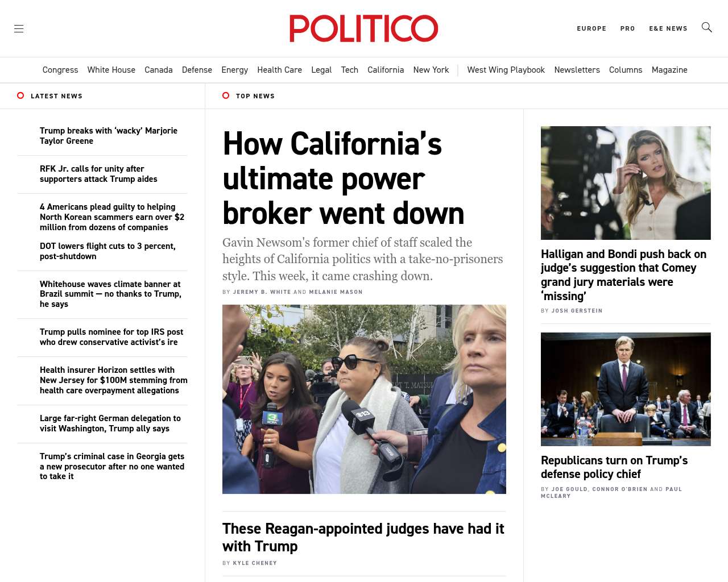Click the search magnifier icon
Screen dimensions: 728x582
click(x=706, y=27)
